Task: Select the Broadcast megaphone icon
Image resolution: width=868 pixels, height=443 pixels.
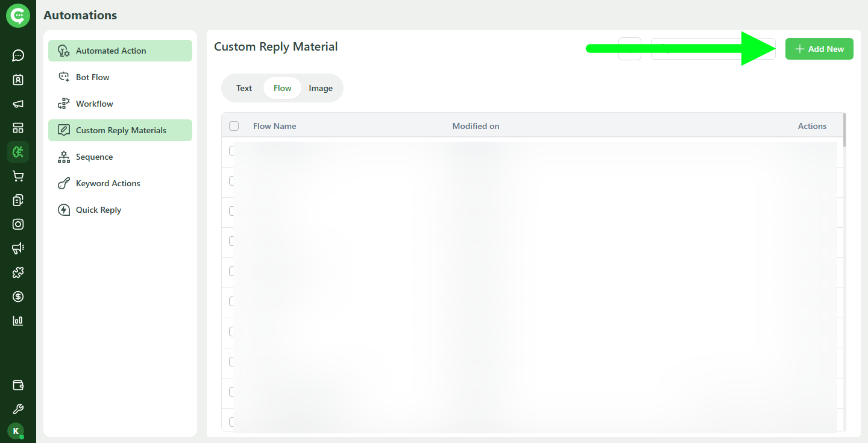Action: click(18, 104)
